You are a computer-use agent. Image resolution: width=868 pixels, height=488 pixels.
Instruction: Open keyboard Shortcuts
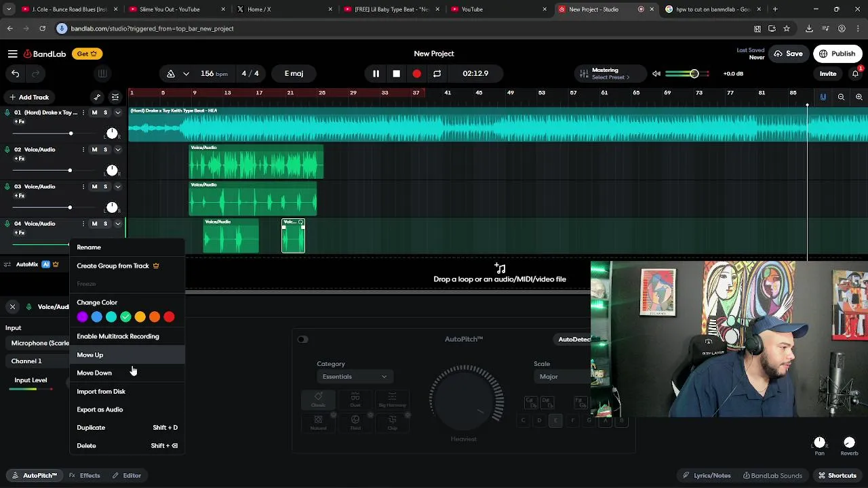tap(837, 475)
